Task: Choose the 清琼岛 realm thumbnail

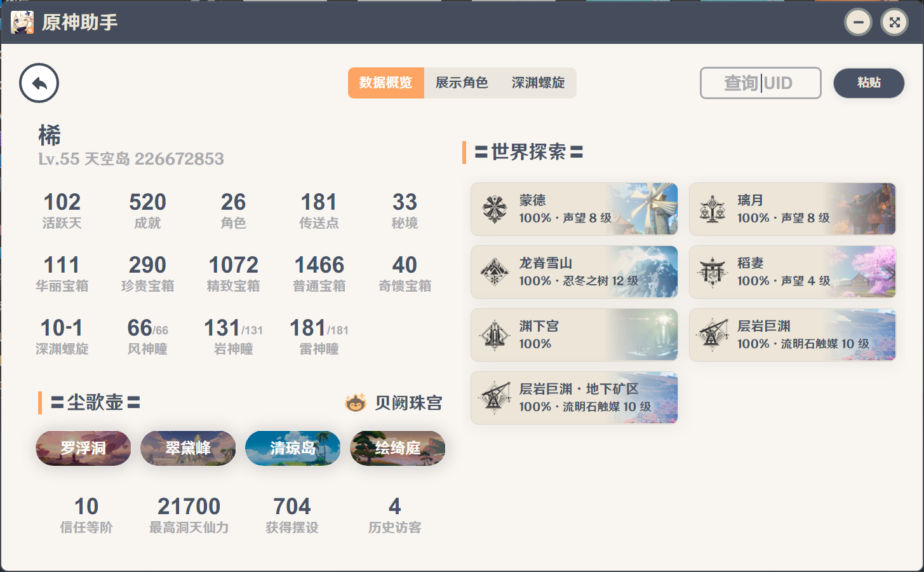Action: coord(293,448)
